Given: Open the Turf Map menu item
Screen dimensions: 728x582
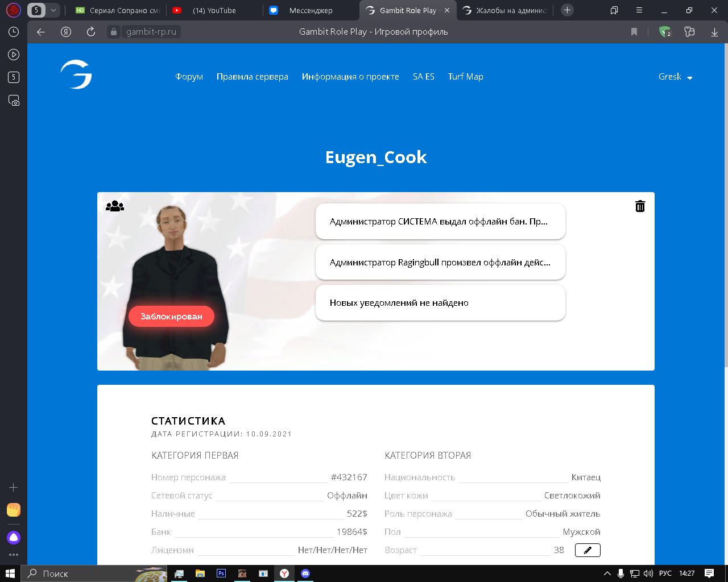Looking at the screenshot, I should click(465, 77).
